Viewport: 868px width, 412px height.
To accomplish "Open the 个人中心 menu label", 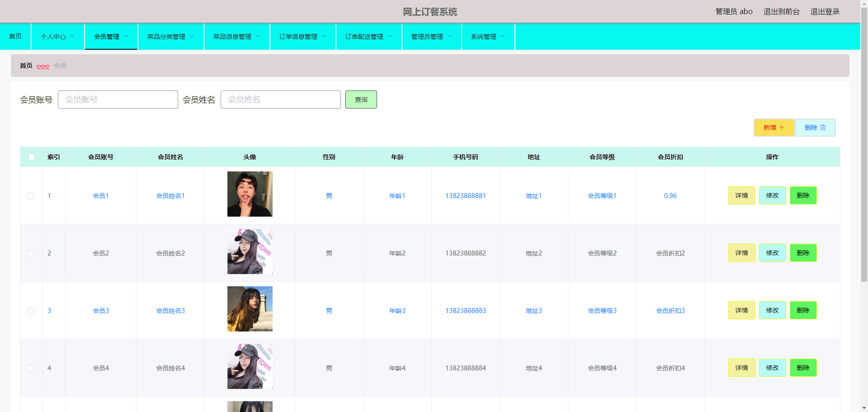I will pos(53,37).
